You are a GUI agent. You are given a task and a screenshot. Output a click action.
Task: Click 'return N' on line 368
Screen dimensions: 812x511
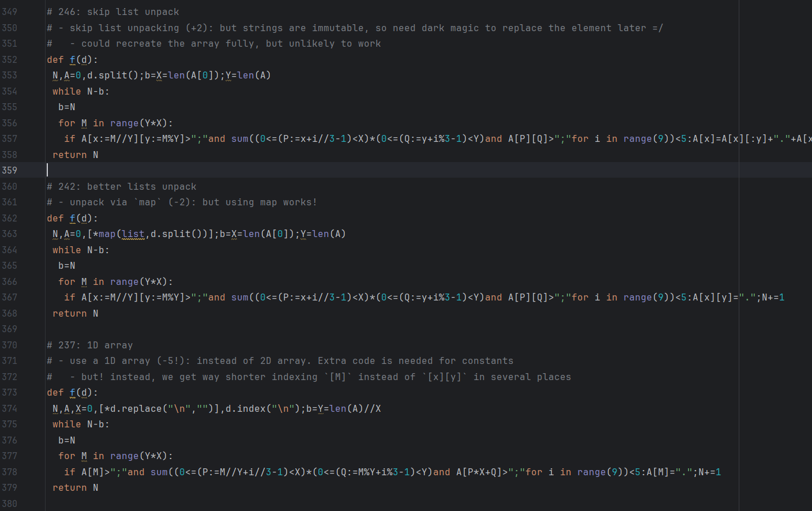[x=75, y=314]
